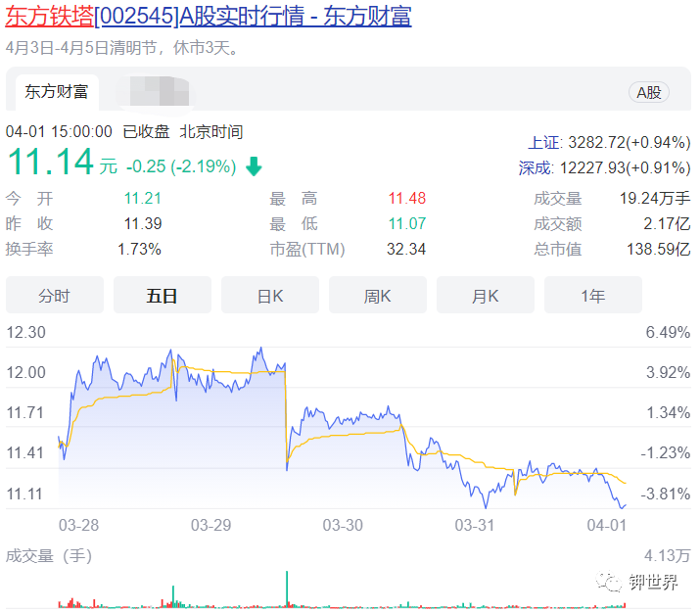Click the -1.23% percent axis label

665,453
